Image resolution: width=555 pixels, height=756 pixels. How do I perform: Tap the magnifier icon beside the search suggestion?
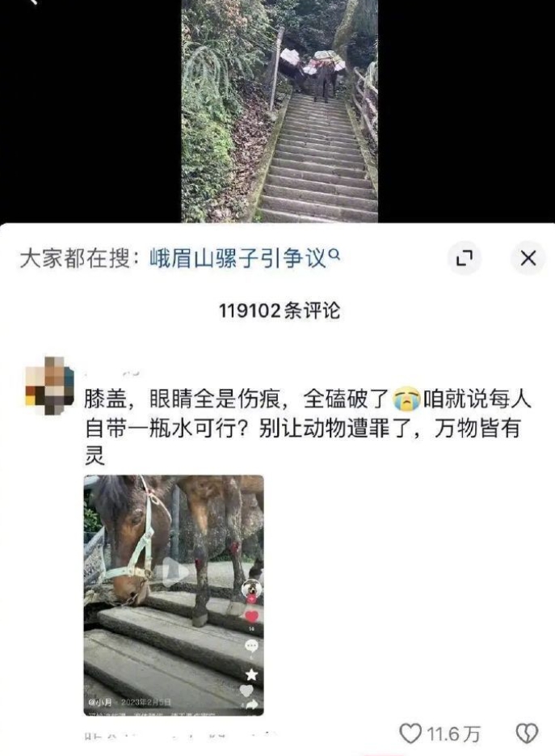pyautogui.click(x=334, y=254)
